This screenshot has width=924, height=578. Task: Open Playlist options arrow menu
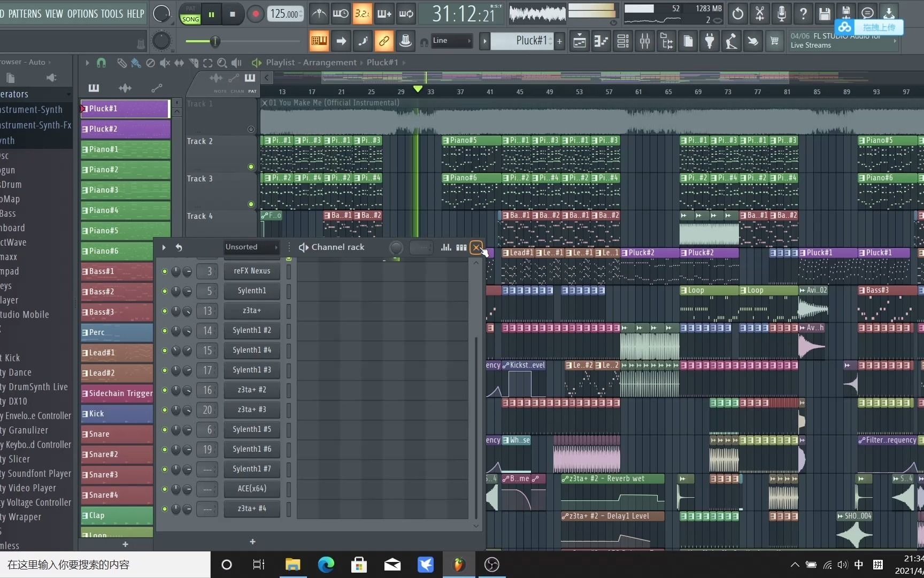(x=87, y=63)
